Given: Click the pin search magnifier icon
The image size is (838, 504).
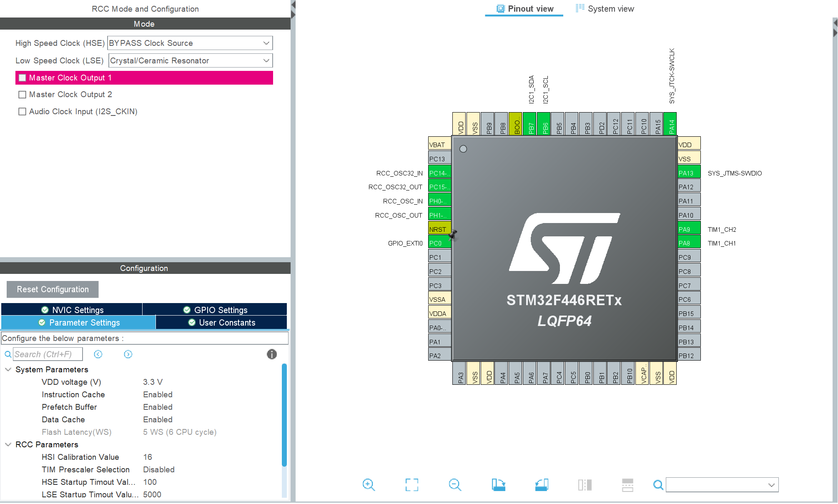Looking at the screenshot, I should (658, 485).
